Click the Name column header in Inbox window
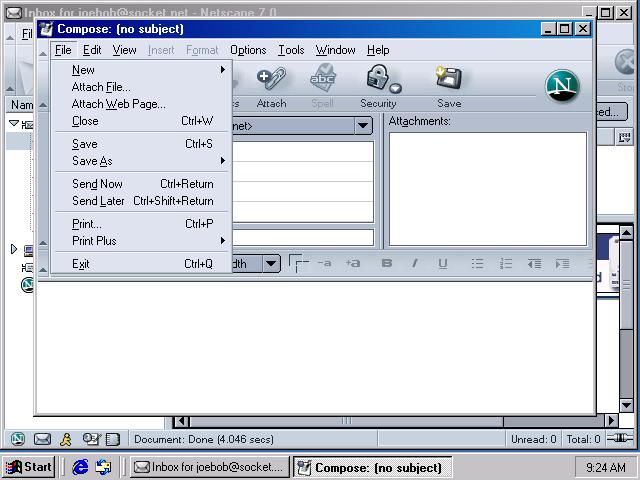Screen dimensions: 640x480 20,105
